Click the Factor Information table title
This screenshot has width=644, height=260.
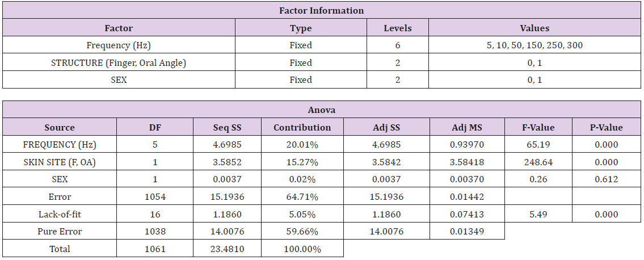point(322,11)
